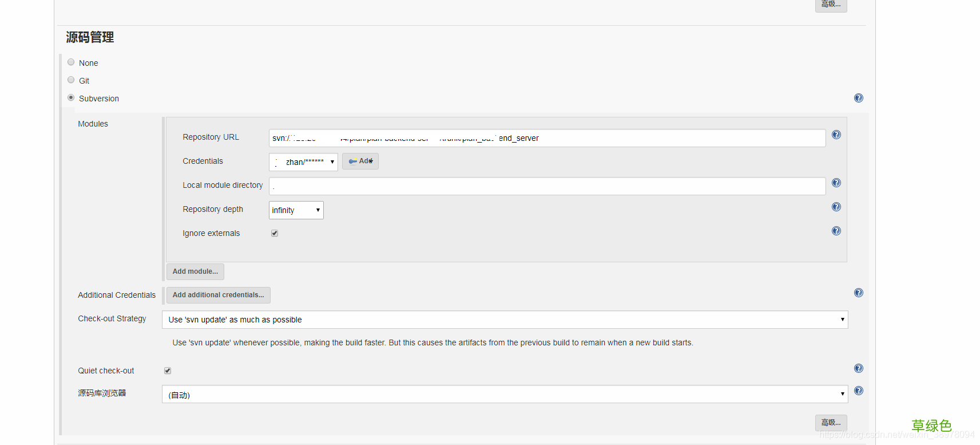Viewport: 980px width, 445px height.
Task: Click Add additional credentials... button
Action: click(219, 295)
